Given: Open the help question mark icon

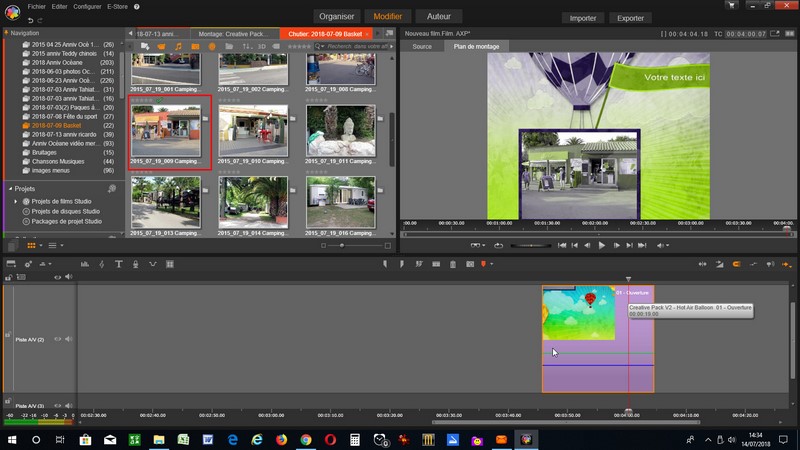Looking at the screenshot, I should point(137,7).
